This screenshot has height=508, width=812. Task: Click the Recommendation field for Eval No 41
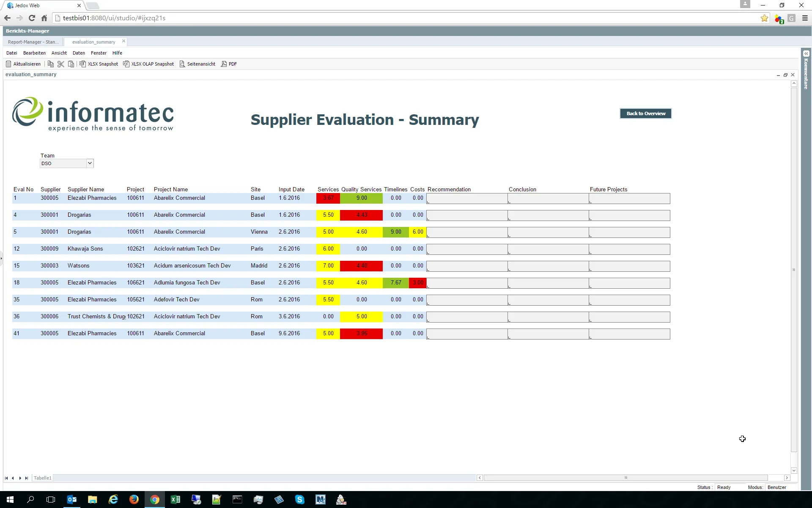point(467,334)
